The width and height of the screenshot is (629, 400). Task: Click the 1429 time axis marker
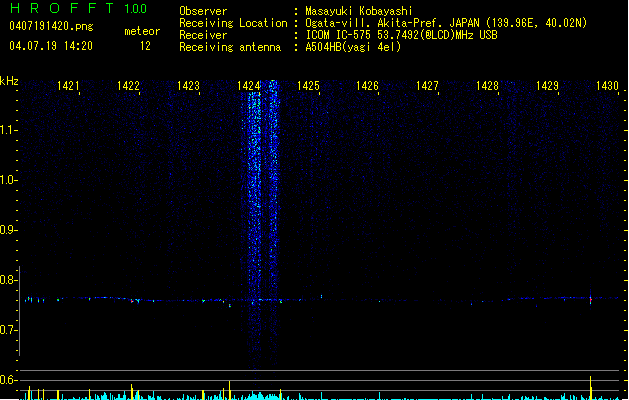547,86
